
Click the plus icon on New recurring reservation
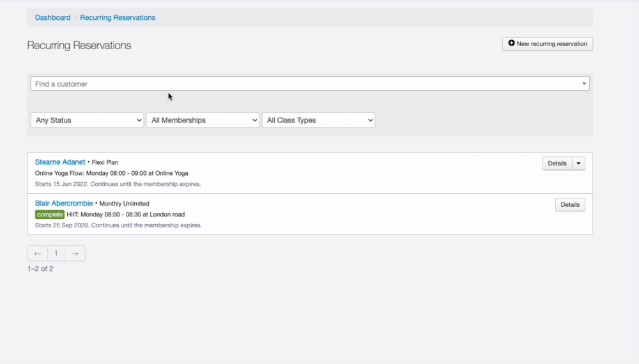511,43
